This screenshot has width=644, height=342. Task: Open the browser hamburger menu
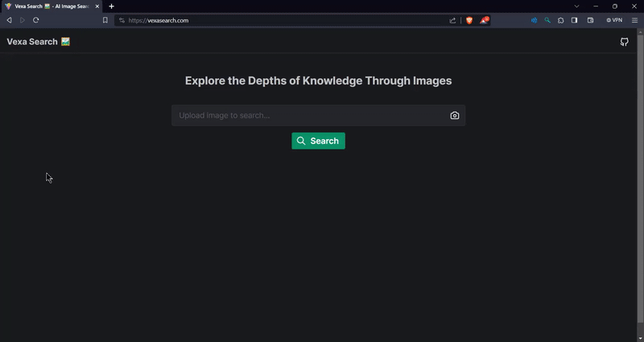click(x=634, y=20)
